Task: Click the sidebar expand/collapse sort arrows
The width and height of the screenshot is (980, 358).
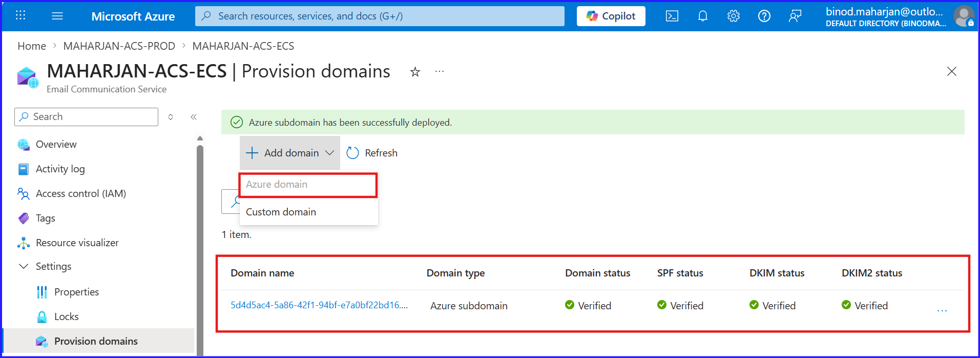Action: click(x=171, y=117)
